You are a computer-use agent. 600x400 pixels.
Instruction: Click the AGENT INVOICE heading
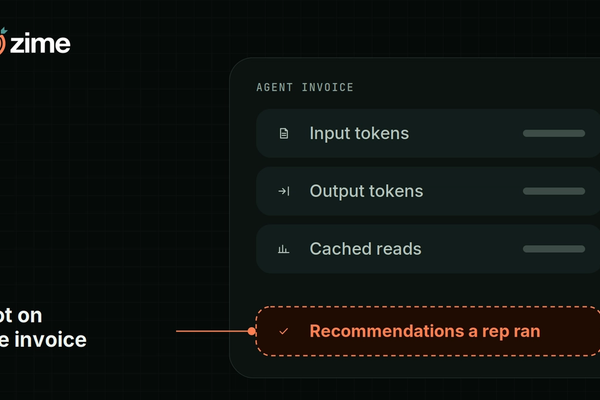point(305,87)
